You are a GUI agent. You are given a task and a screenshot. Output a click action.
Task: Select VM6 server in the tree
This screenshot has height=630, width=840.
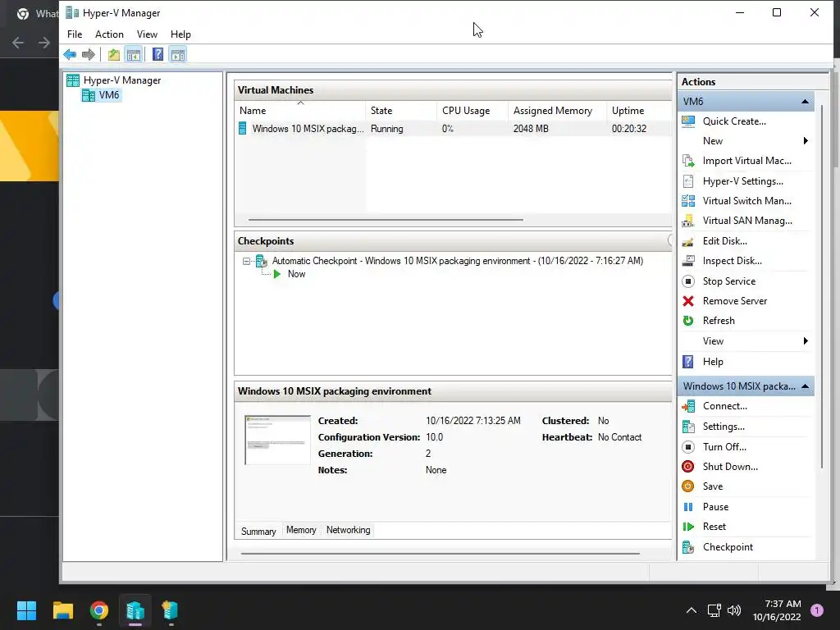(x=109, y=95)
